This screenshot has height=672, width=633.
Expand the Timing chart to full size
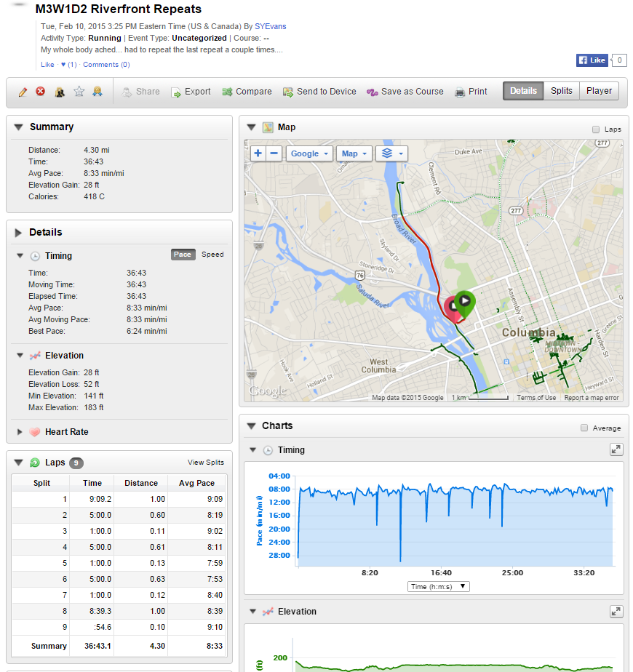(x=616, y=450)
